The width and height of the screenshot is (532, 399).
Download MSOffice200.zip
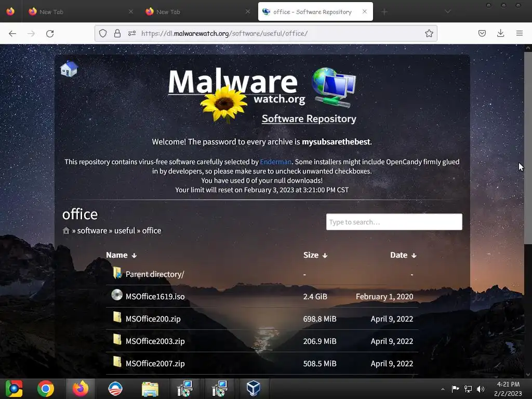(x=153, y=319)
